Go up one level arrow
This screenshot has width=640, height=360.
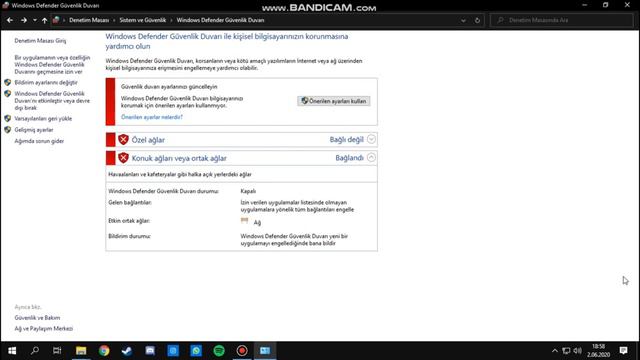pos(44,20)
